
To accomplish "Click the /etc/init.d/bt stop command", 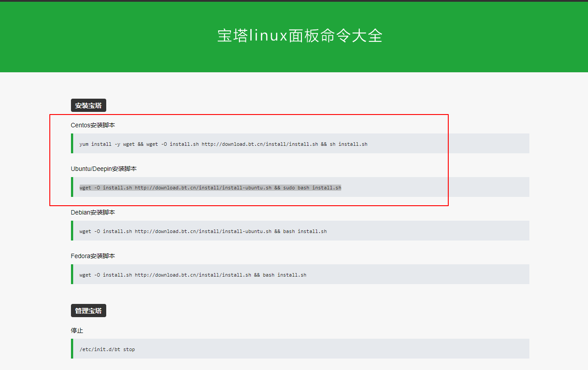I will pos(107,349).
